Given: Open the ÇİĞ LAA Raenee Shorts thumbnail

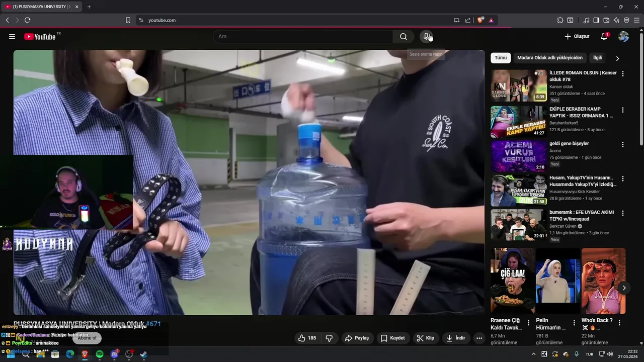Looking at the screenshot, I should tap(513, 281).
